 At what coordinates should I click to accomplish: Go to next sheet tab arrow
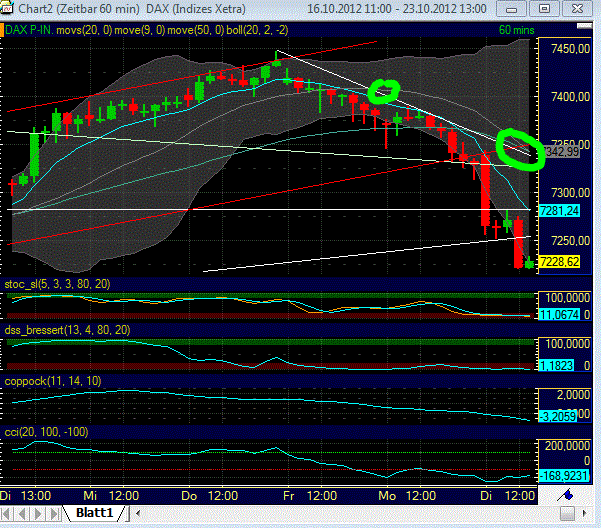38,513
